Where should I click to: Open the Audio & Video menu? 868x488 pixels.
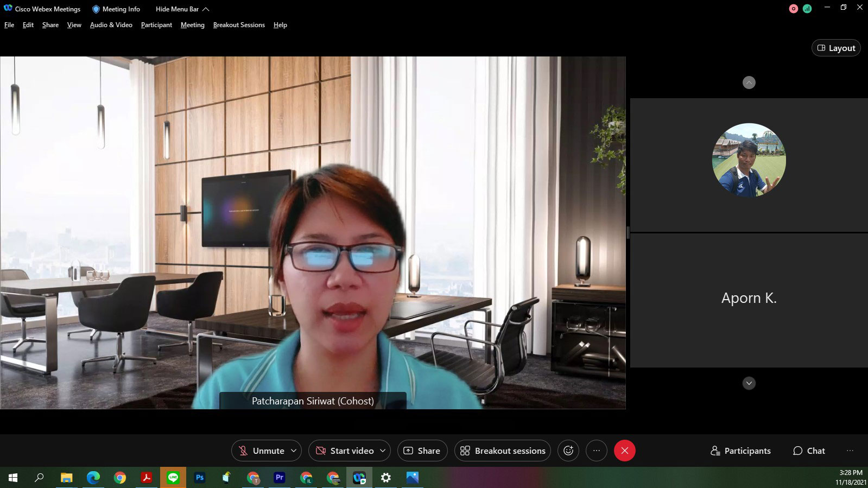111,25
